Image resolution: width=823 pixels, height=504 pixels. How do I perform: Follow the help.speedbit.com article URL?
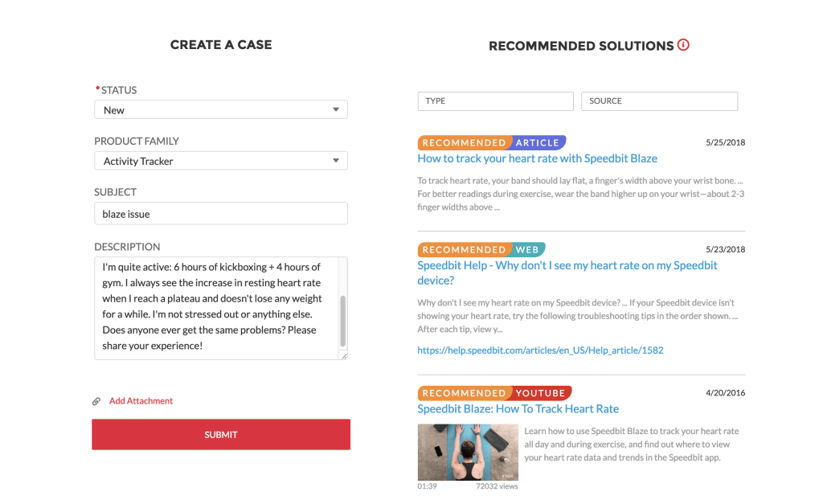540,350
